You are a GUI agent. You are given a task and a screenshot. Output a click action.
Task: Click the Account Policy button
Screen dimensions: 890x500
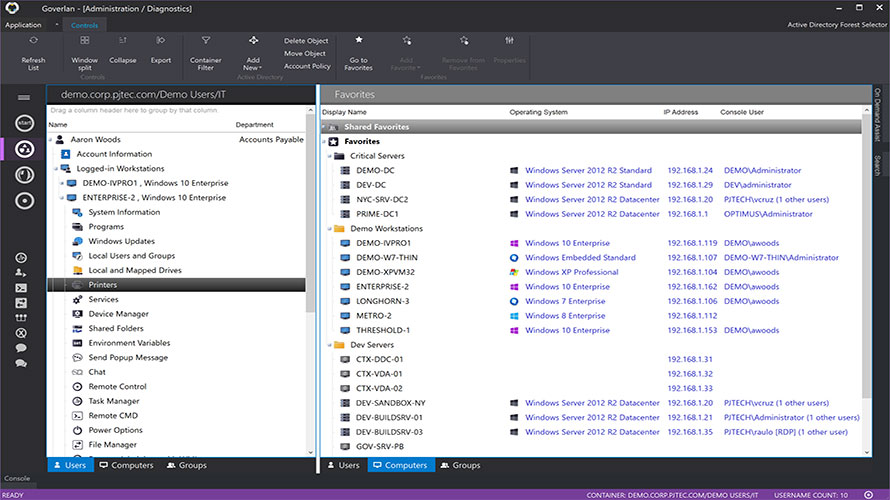[307, 66]
